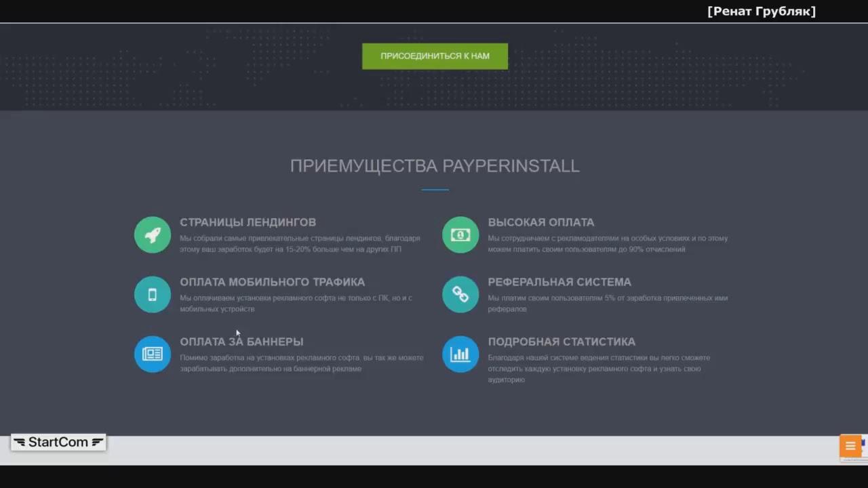
Task: Click the mobile devices installs description text
Action: point(296,304)
